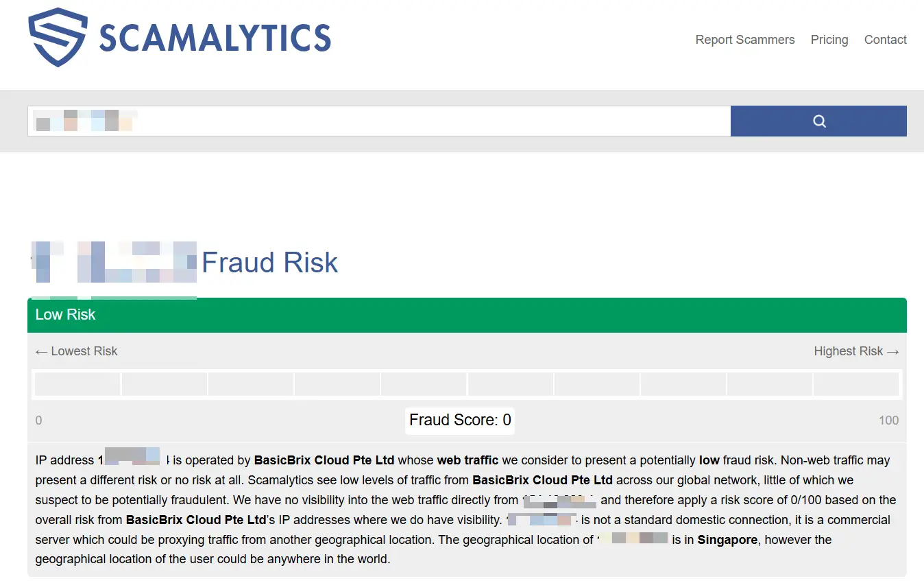
Task: Click the Highest Risk arrow label
Action: coord(856,351)
